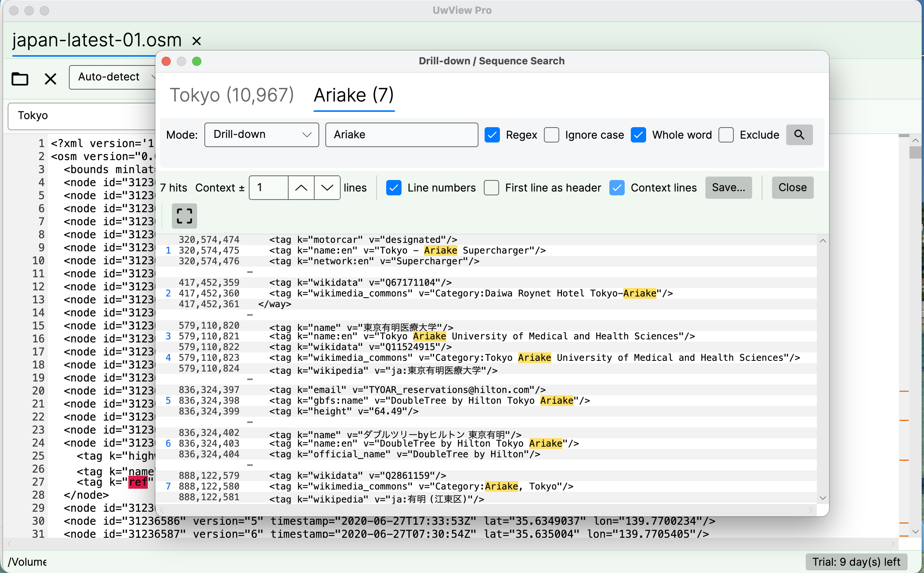
Task: Click the Save... button
Action: (728, 188)
